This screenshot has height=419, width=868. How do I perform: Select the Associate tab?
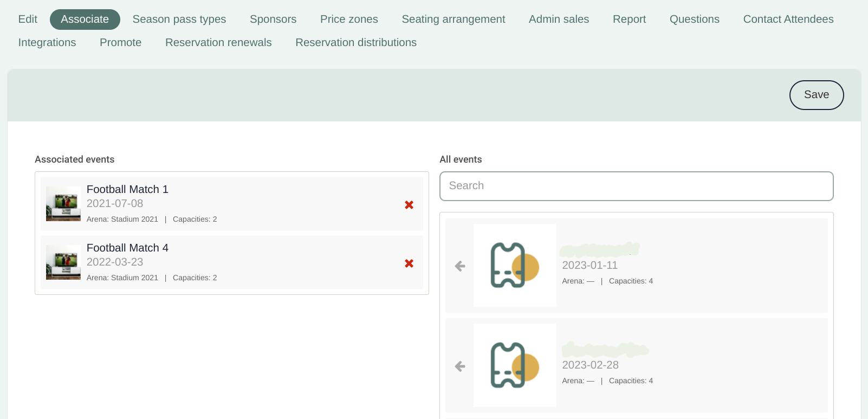tap(85, 19)
